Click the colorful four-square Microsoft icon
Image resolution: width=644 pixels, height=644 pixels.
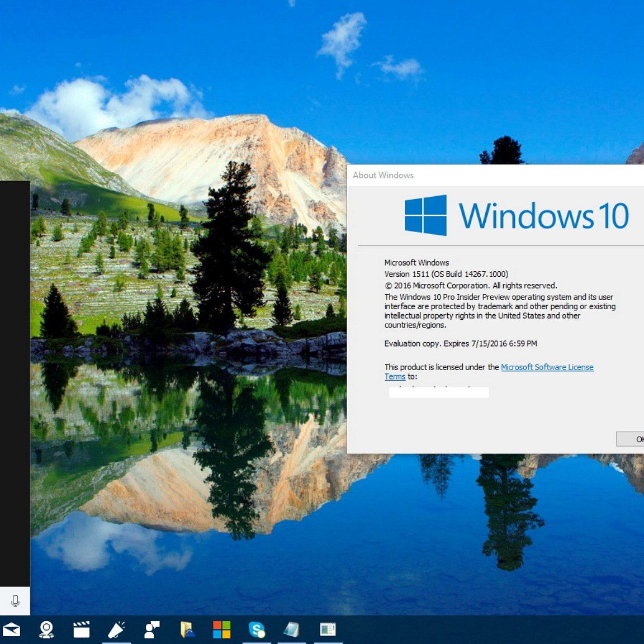point(222,629)
